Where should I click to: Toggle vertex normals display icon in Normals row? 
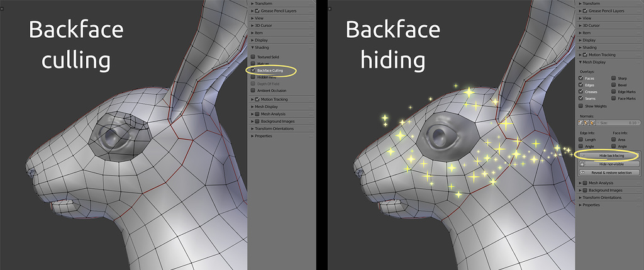click(580, 123)
